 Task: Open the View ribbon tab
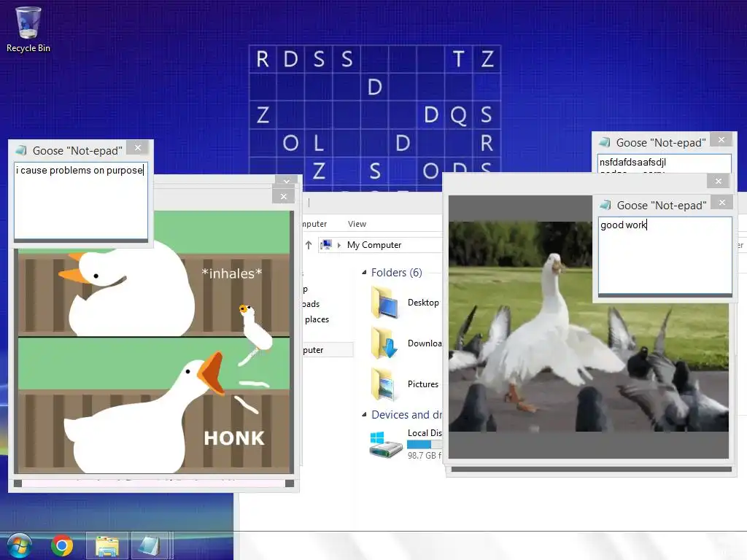click(x=357, y=224)
